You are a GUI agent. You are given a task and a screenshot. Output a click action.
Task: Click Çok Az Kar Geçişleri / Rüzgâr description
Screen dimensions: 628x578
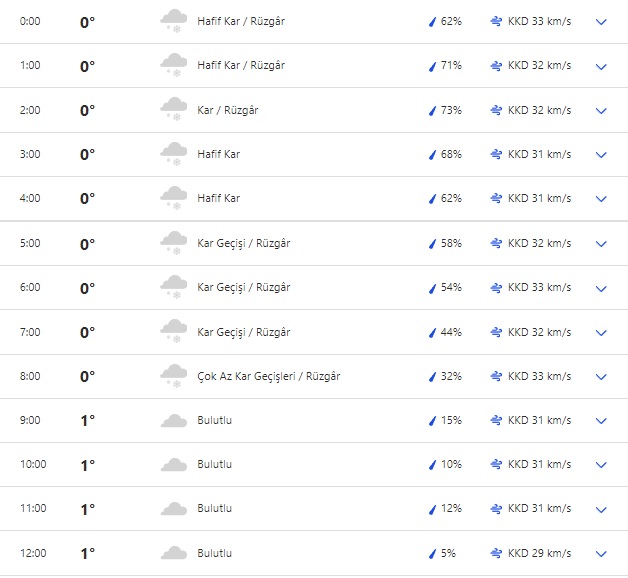pos(268,376)
